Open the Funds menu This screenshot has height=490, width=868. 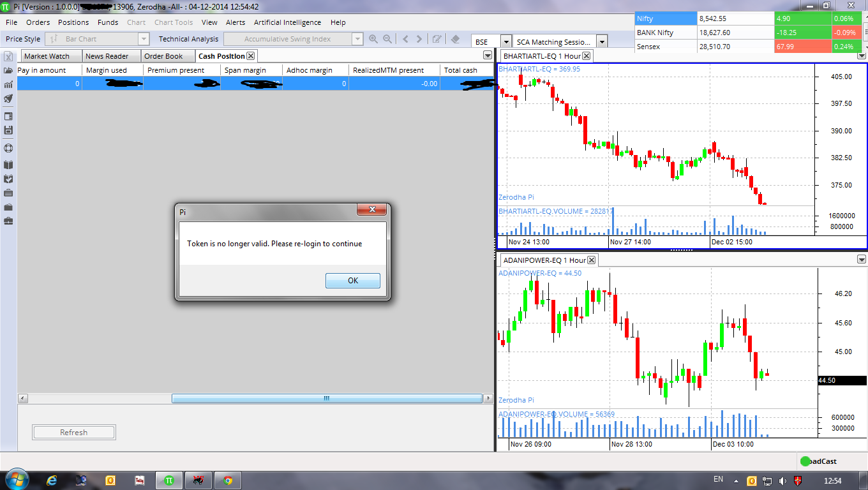tap(108, 22)
